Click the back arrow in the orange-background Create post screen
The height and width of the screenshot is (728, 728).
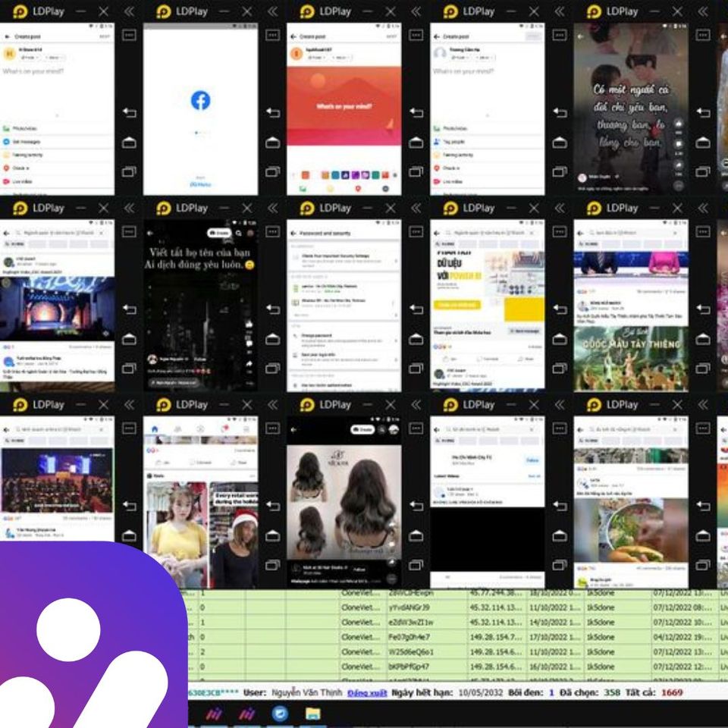293,36
